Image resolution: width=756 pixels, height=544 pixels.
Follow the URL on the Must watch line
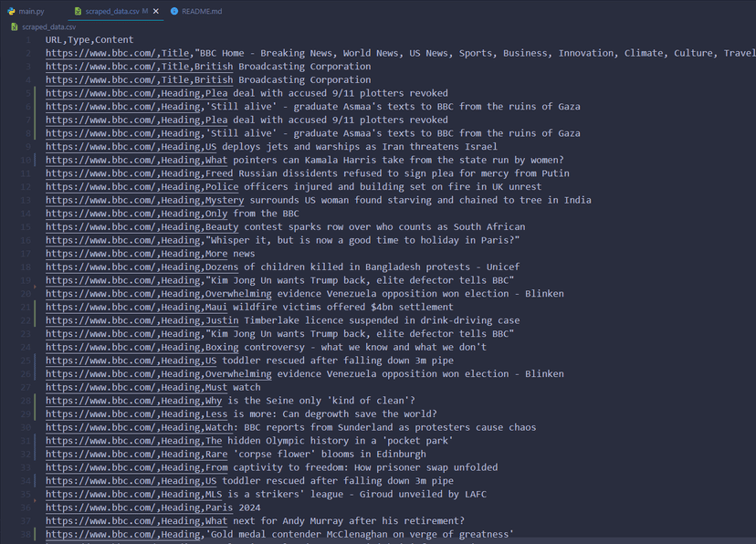coord(100,387)
